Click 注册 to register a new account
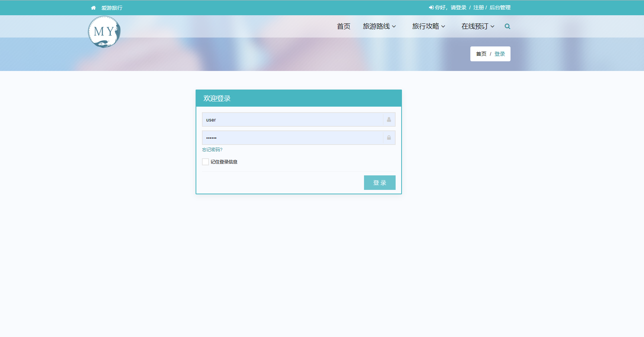Viewport: 644px width, 337px height. (x=478, y=7)
